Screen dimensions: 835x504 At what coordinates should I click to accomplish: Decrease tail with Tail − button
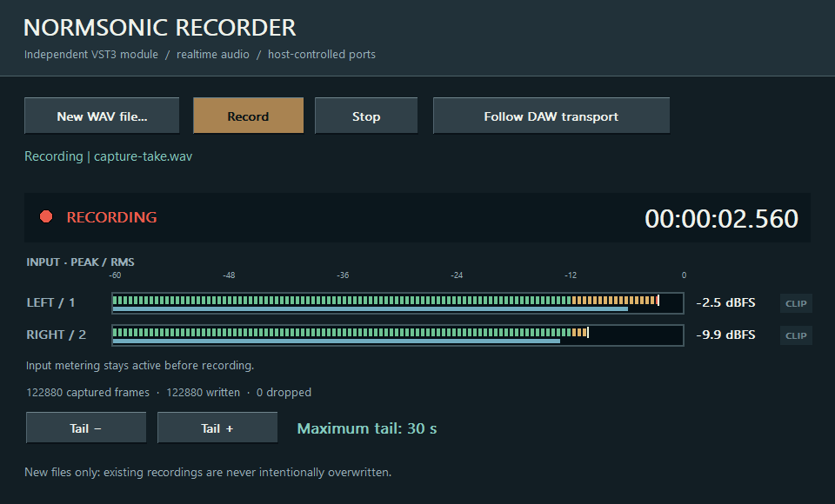pos(86,428)
